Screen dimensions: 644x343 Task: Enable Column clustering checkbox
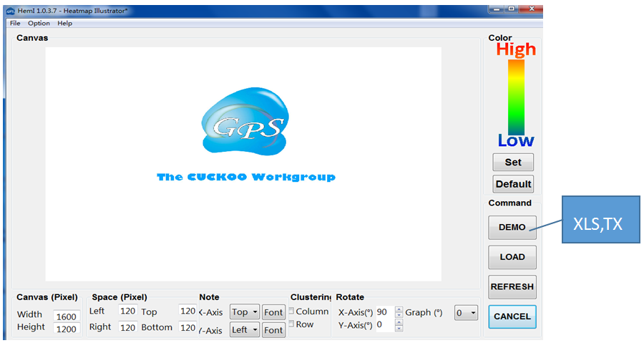click(292, 311)
